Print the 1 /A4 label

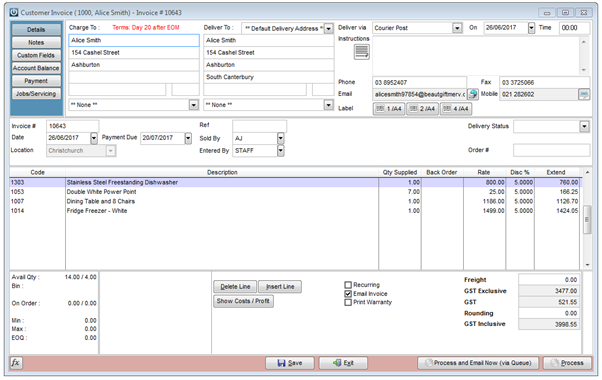389,109
